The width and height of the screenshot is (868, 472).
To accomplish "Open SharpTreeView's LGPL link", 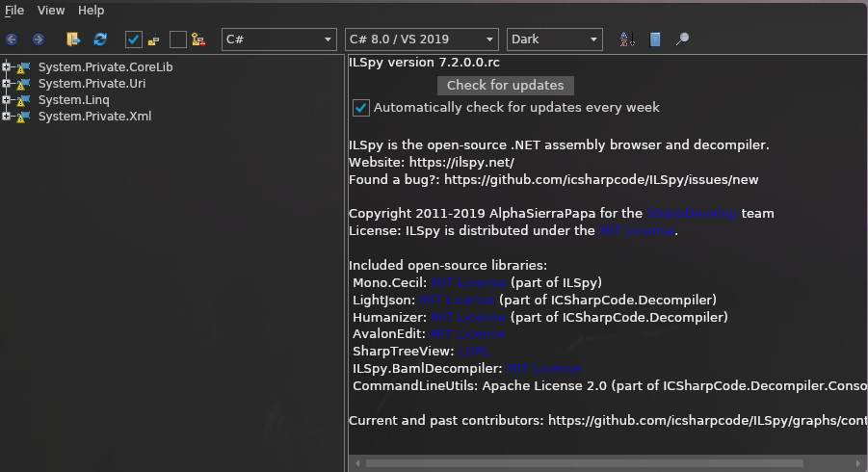I will pos(474,352).
